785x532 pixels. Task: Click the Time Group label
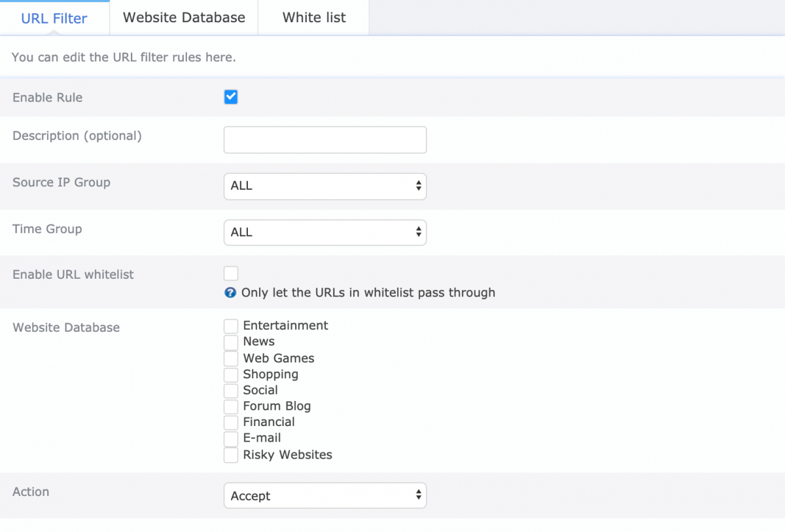pyautogui.click(x=47, y=229)
